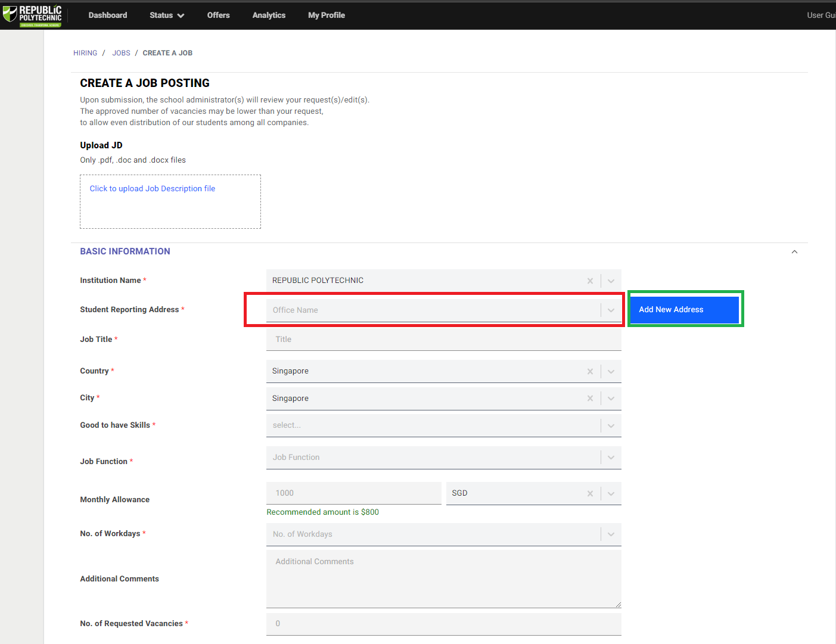The height and width of the screenshot is (644, 836).
Task: Click the Republic Polytechnic logo
Action: [33, 15]
